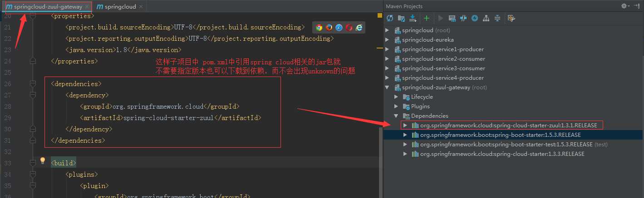The image size is (644, 198).
Task: Expand springcloud (root) project node
Action: click(387, 30)
